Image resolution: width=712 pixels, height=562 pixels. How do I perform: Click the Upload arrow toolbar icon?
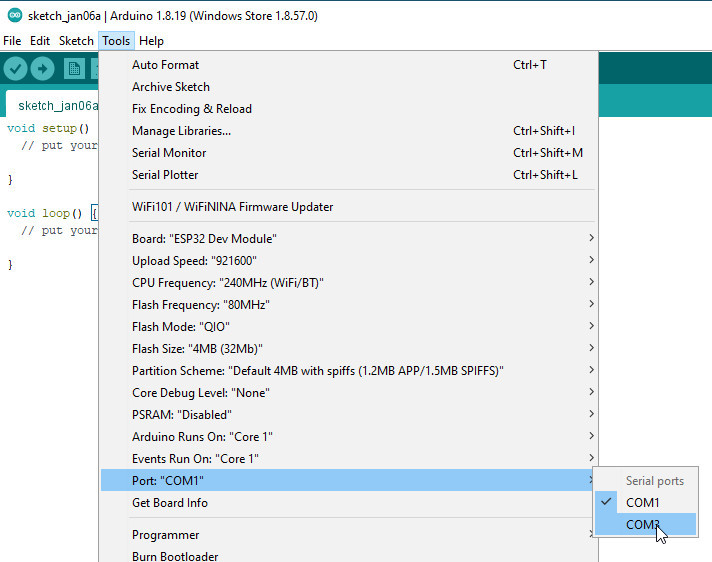(x=43, y=69)
